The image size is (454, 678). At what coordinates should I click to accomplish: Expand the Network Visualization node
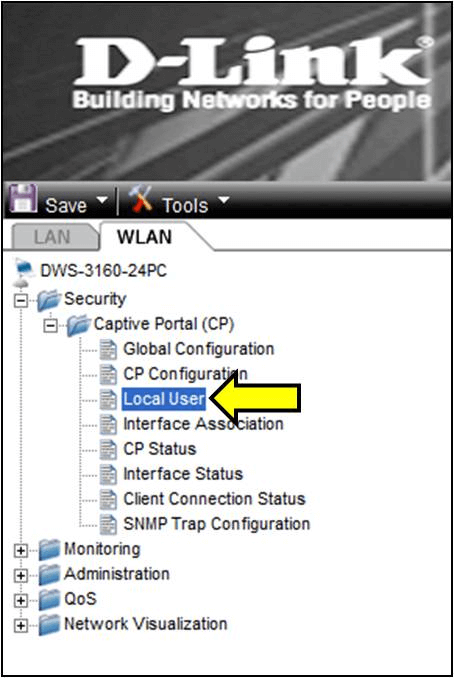click(x=21, y=625)
